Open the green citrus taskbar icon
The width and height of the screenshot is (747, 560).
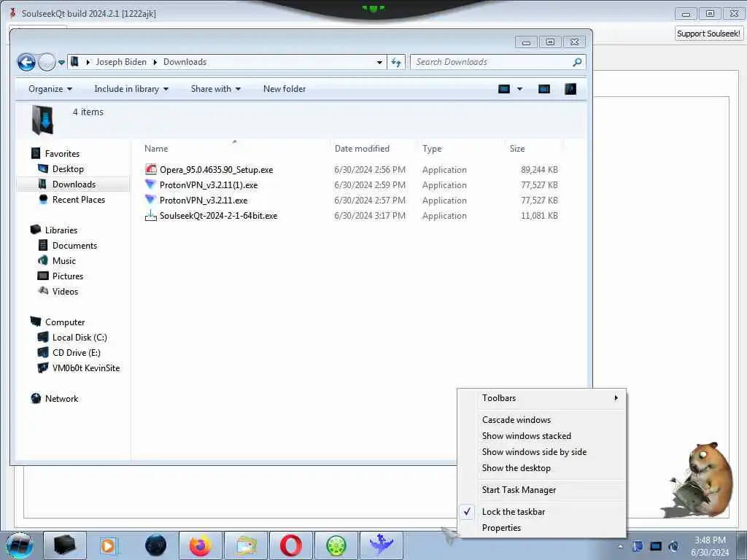336,545
